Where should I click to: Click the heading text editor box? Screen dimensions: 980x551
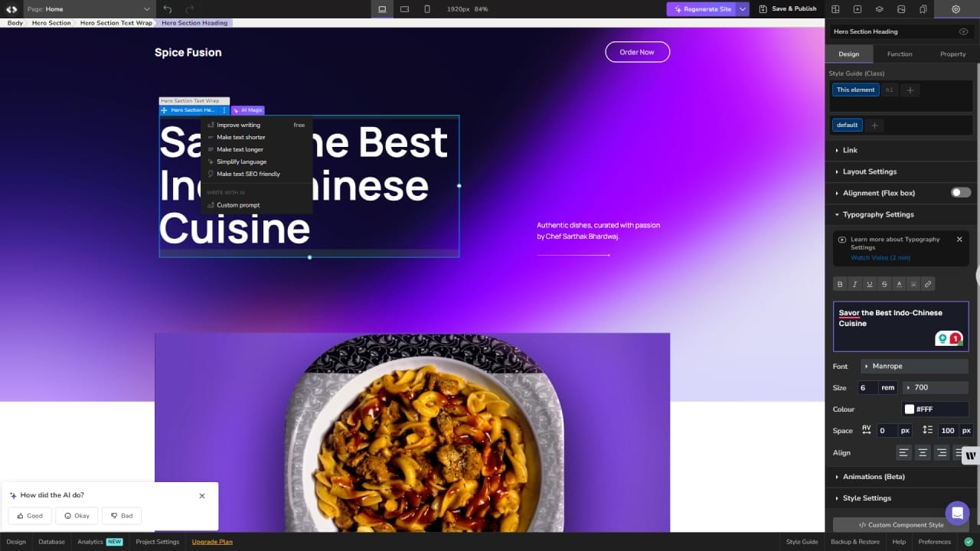[900, 326]
